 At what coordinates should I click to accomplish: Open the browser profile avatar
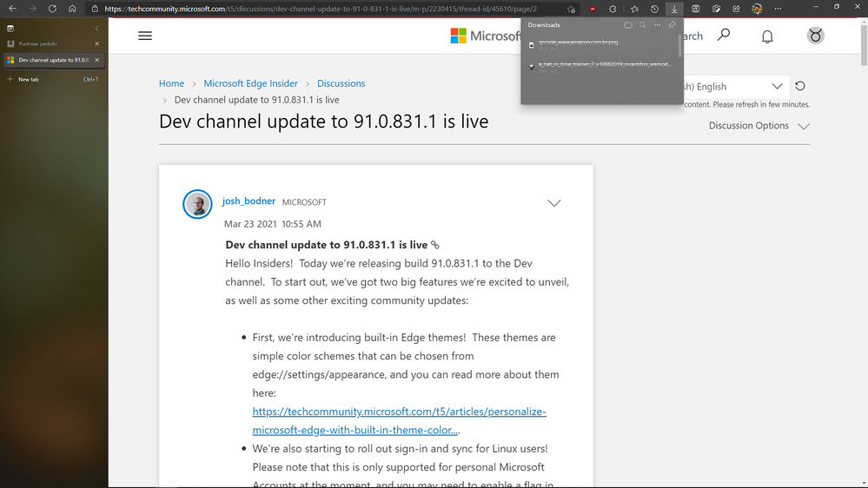point(757,9)
